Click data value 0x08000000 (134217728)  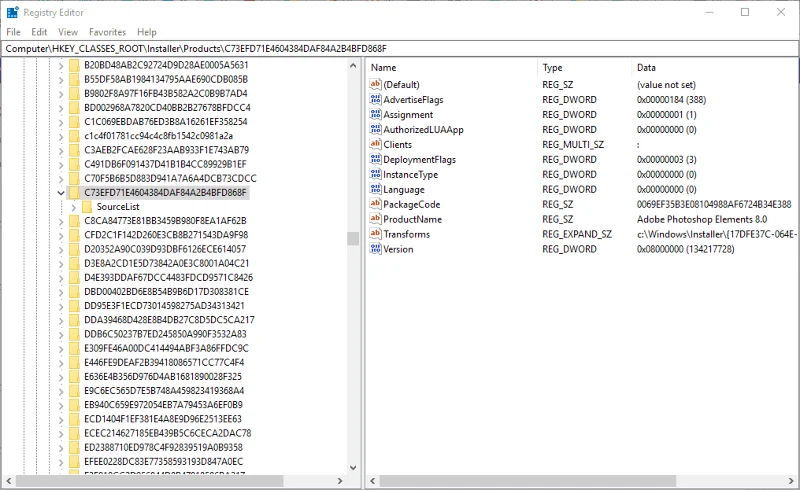pos(685,249)
